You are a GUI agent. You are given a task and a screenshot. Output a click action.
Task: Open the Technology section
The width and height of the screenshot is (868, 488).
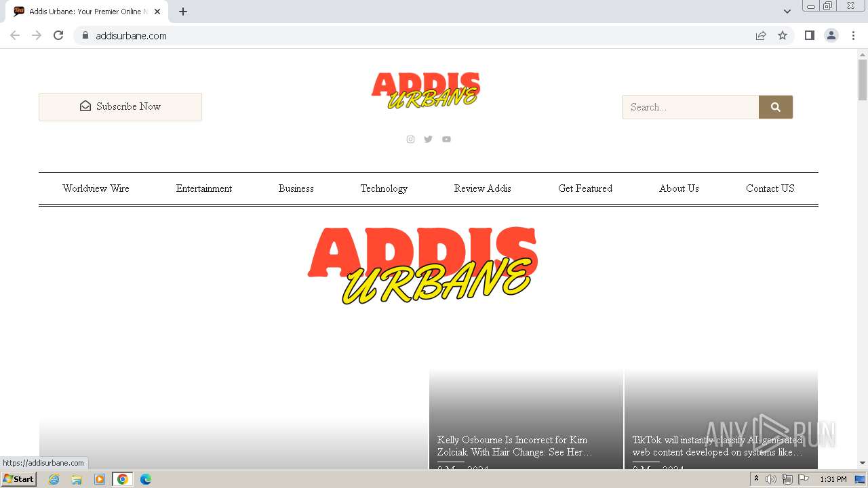tap(384, 188)
